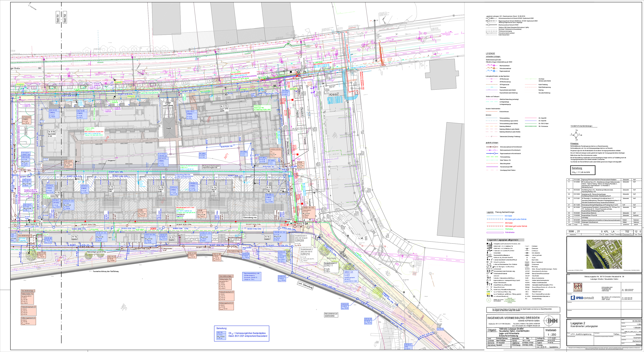The image size is (644, 352).
Task: Click the Schachteinbindungen circle symbol
Action: [x=576, y=135]
